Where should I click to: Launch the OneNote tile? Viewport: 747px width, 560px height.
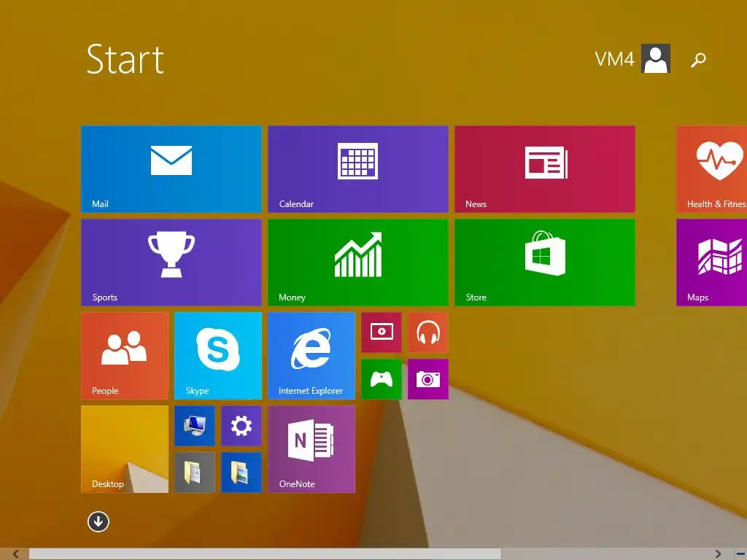[311, 449]
